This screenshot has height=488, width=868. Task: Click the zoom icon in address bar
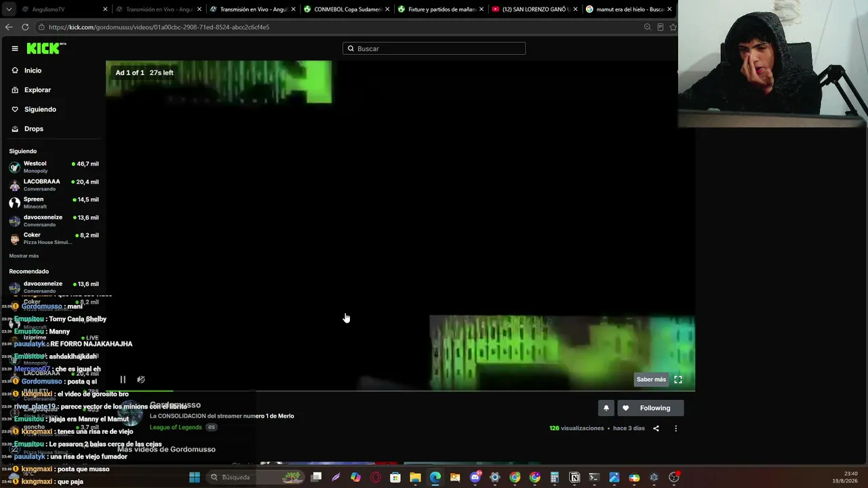coord(647,27)
